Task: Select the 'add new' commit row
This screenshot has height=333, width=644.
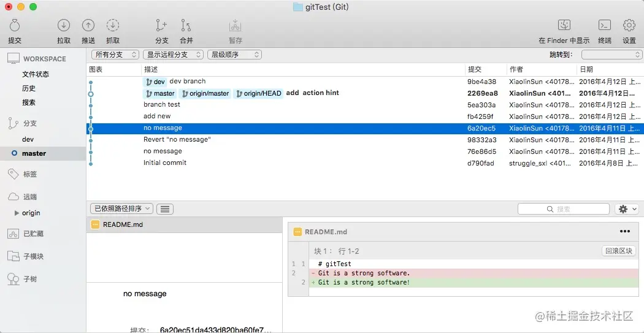Action: pyautogui.click(x=365, y=116)
